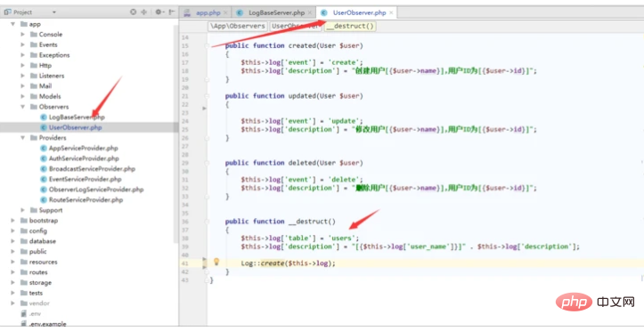Screen dimensions: 644x331
Task: Click the file icon beside .env
Action: 24,313
